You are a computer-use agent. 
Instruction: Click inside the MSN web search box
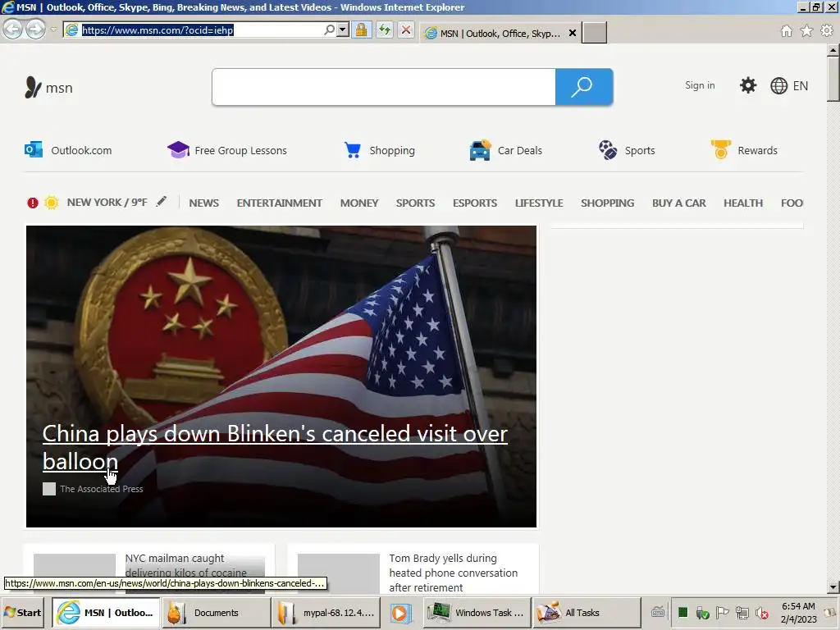384,87
